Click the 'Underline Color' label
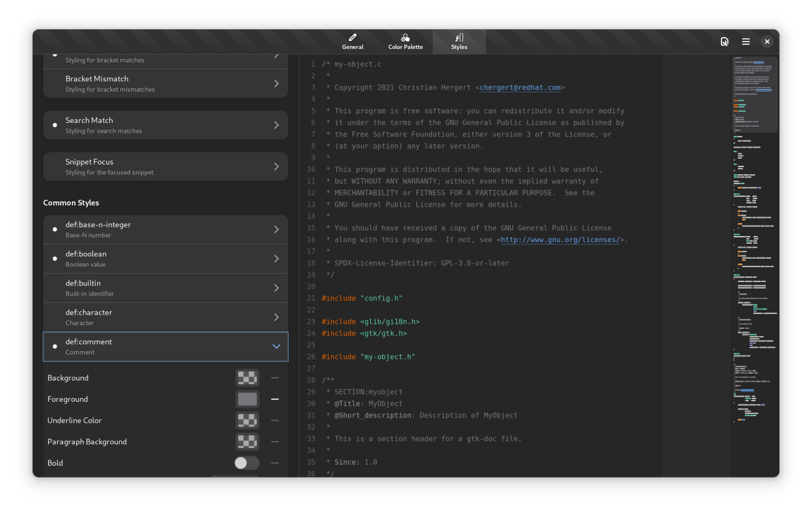The image size is (812, 513). (x=74, y=421)
